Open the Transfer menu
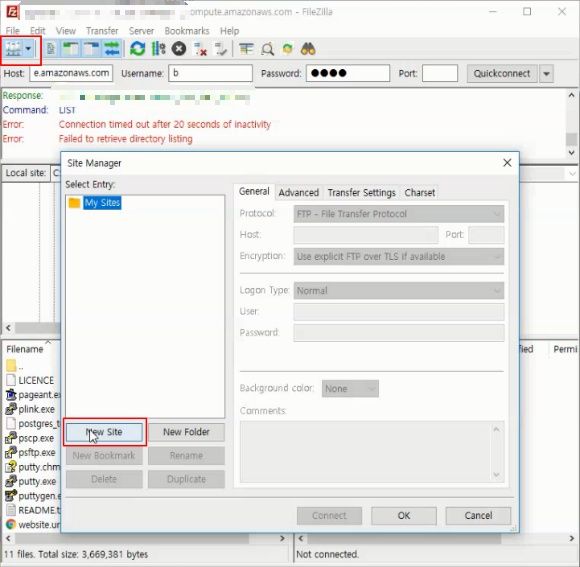The width and height of the screenshot is (580, 567). tap(102, 31)
